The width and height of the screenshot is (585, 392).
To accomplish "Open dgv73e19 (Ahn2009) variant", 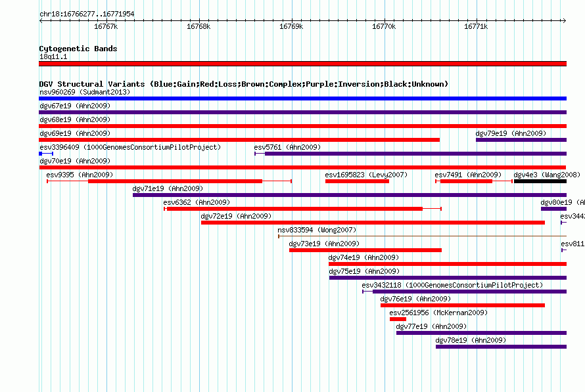I will 324,244.
